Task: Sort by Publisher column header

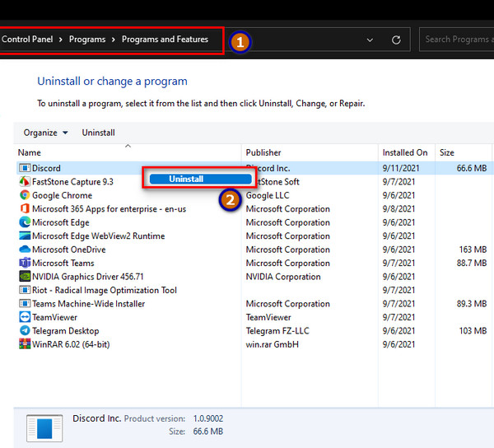Action: [x=310, y=152]
